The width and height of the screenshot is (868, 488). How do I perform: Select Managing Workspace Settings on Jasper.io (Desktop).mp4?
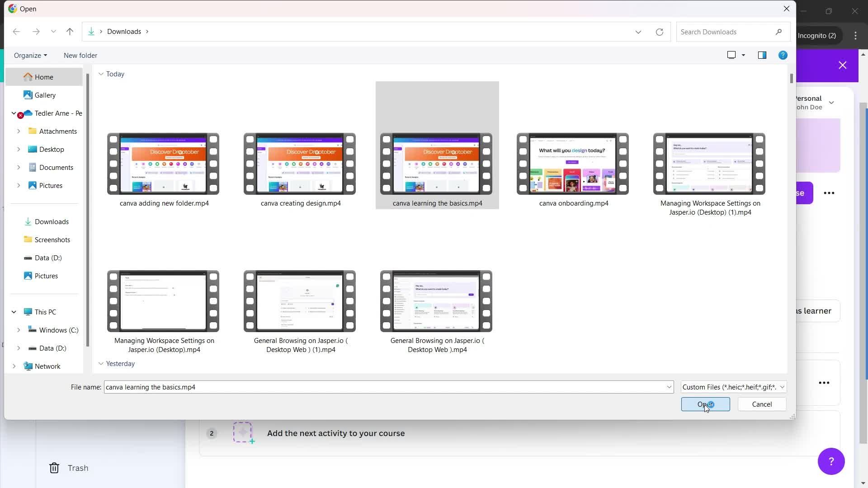point(163,301)
